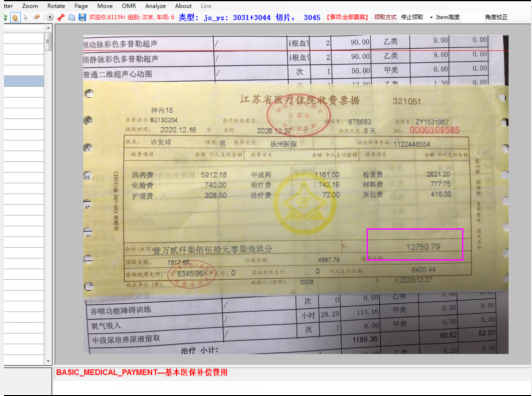Image resolution: width=532 pixels, height=396 pixels.
Task: Click the left list scrollbar up arrow
Action: [x=48, y=28]
